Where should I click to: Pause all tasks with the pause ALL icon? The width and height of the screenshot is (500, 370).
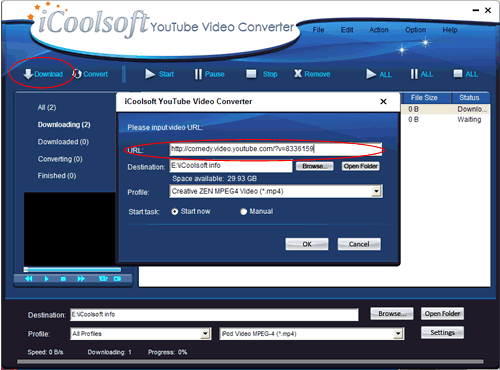coord(422,74)
